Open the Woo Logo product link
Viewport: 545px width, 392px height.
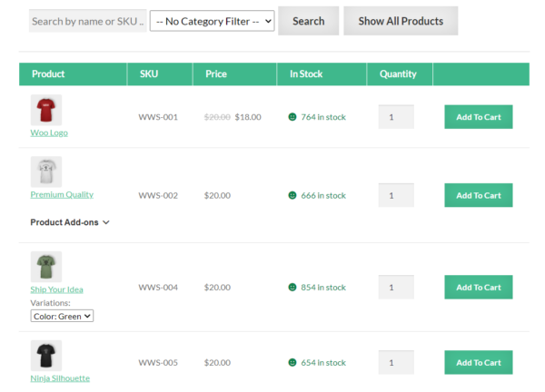[49, 133]
